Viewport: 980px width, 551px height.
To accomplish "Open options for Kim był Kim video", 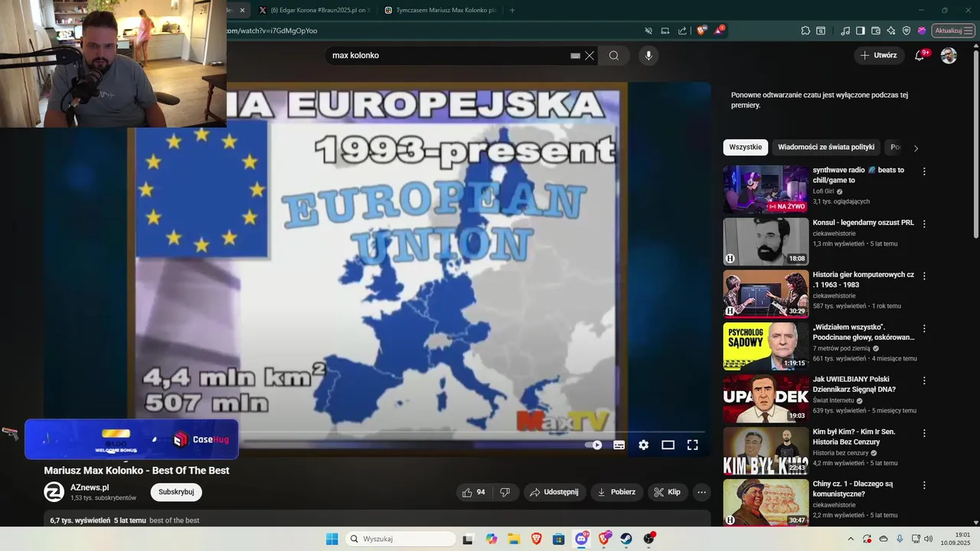I will 924,433.
